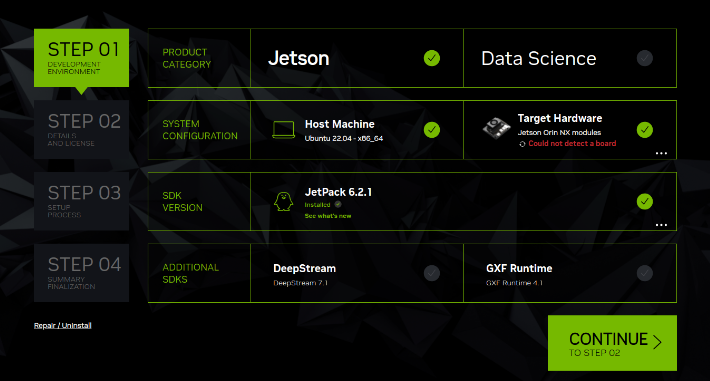Click the arrow on the Continue button

point(657,342)
